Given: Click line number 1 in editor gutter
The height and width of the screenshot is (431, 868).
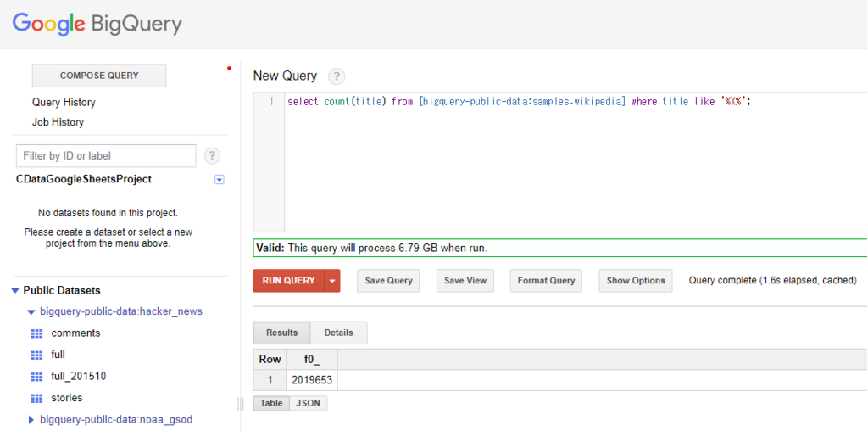Looking at the screenshot, I should pos(271,102).
